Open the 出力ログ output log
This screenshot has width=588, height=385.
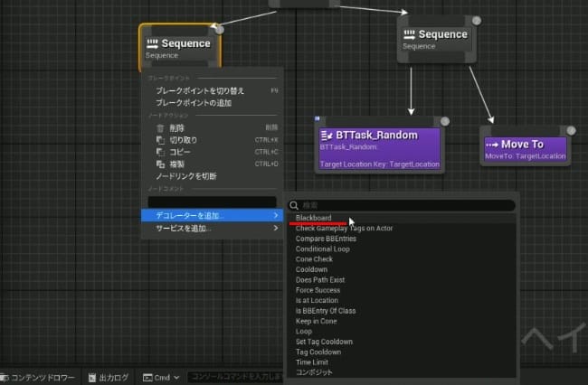click(x=109, y=378)
